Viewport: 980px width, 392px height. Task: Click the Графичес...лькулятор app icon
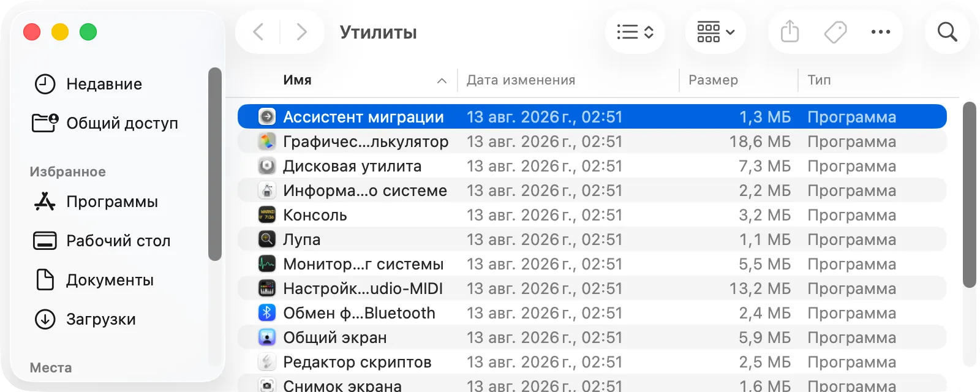tap(267, 141)
